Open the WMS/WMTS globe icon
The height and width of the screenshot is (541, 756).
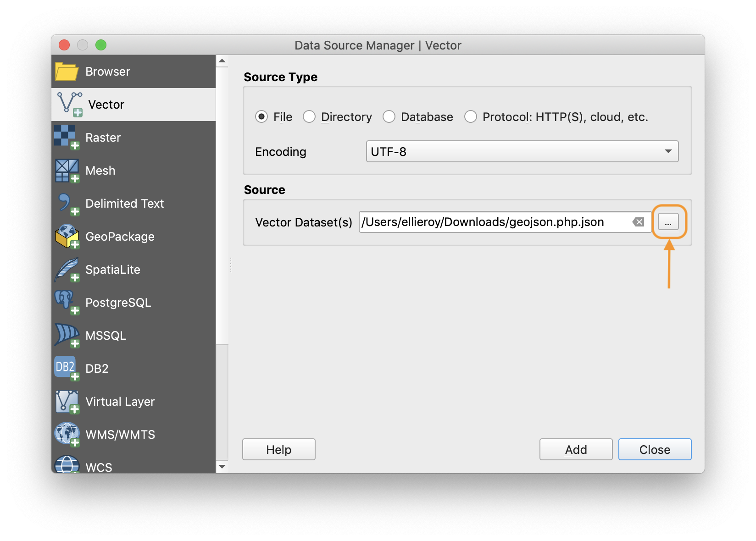click(67, 434)
